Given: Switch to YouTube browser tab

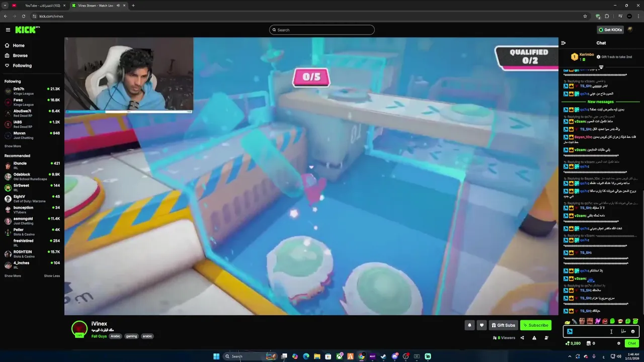Looking at the screenshot, I should pyautogui.click(x=38, y=6).
